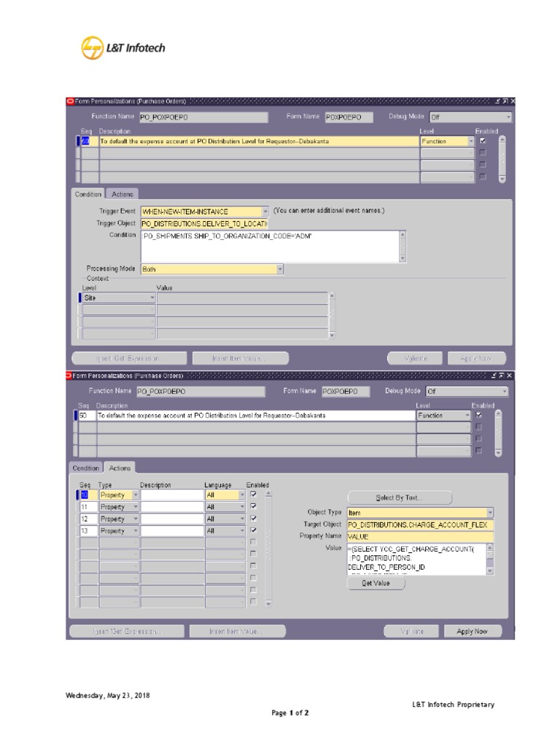This screenshot has width=560, height=747.
Task: Click the Value text area with SELECT statement
Action: pos(416,560)
